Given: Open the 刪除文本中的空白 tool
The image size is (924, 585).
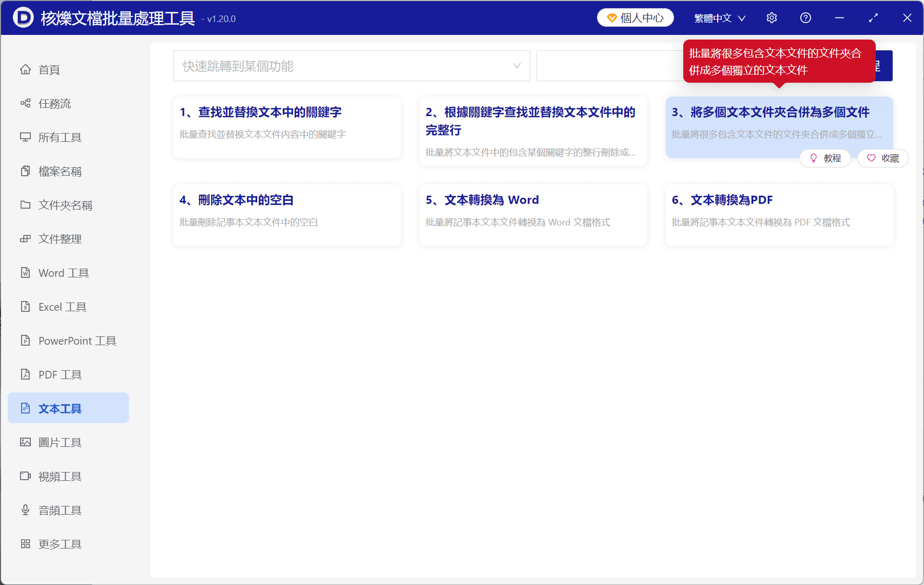Looking at the screenshot, I should coord(286,215).
